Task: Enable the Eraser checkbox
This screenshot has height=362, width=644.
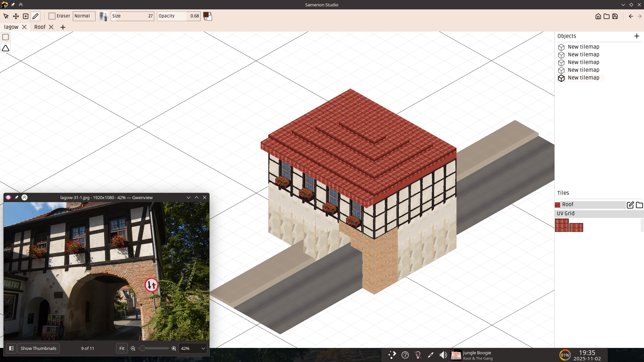Action: 52,16
